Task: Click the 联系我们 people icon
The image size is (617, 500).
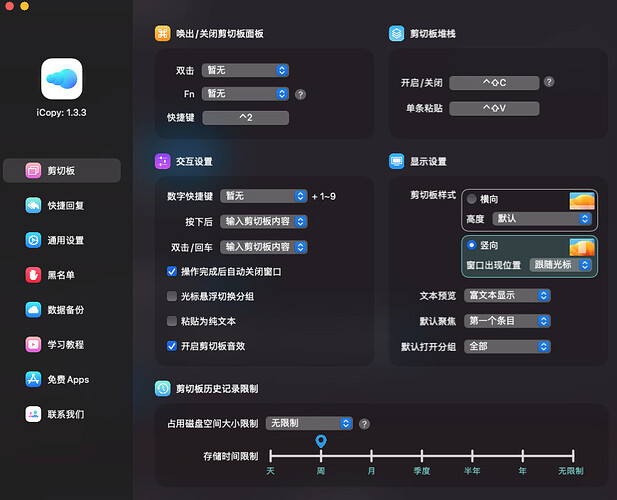Action: click(33, 414)
